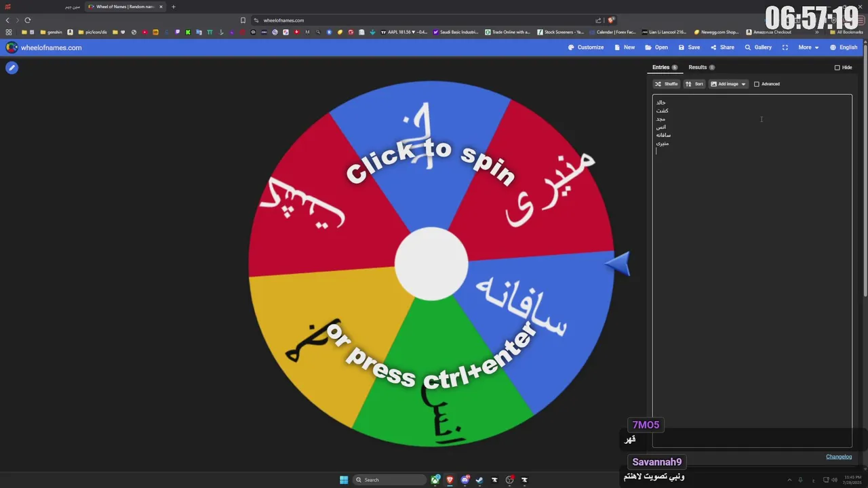Open Lian Li Lancool bookmark
The width and height of the screenshot is (868, 488).
(x=665, y=32)
